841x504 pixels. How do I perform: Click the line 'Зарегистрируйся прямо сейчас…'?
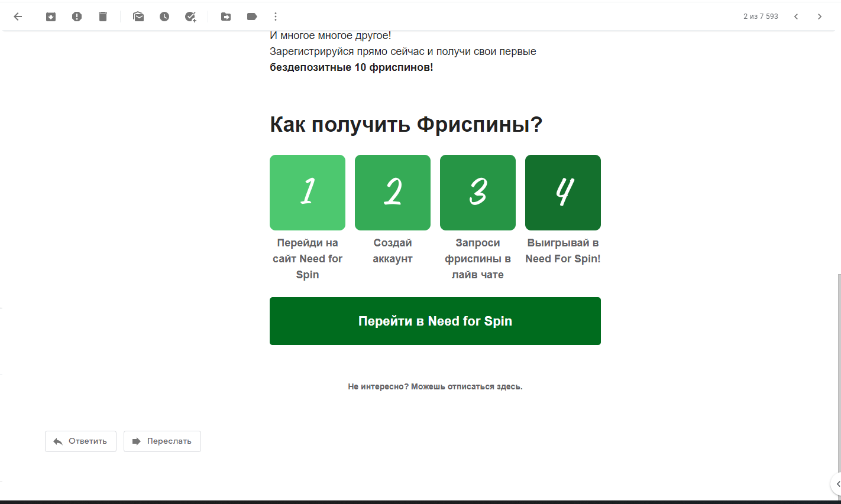pos(403,51)
